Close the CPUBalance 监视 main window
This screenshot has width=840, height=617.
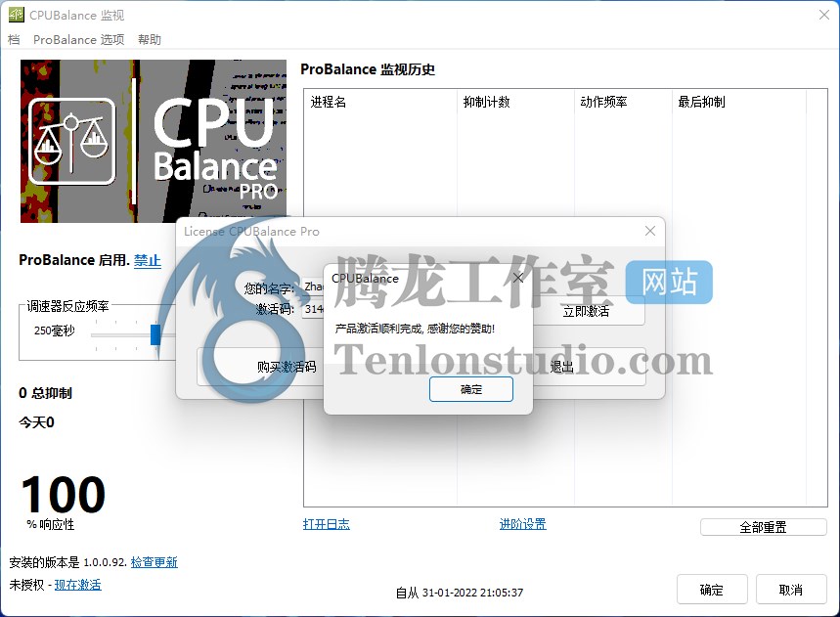coord(824,15)
